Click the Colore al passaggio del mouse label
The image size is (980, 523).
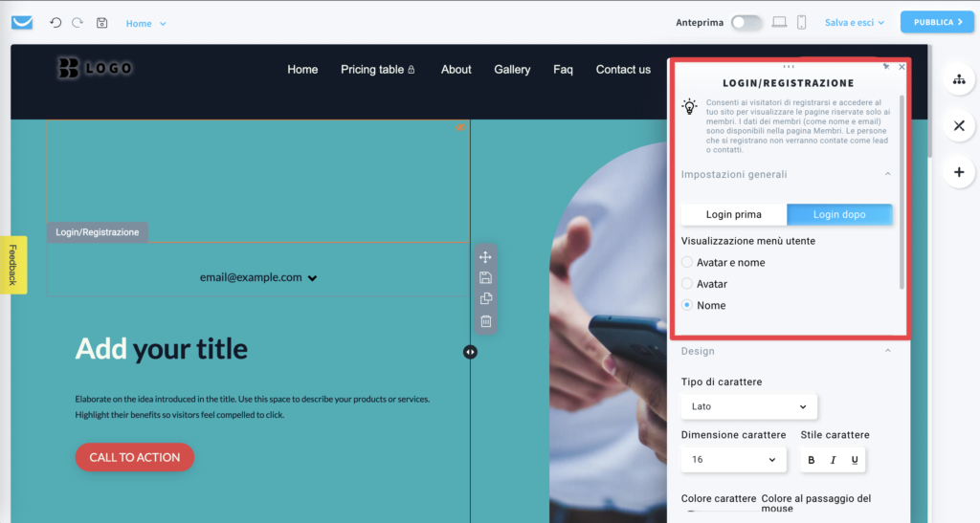[x=815, y=503]
